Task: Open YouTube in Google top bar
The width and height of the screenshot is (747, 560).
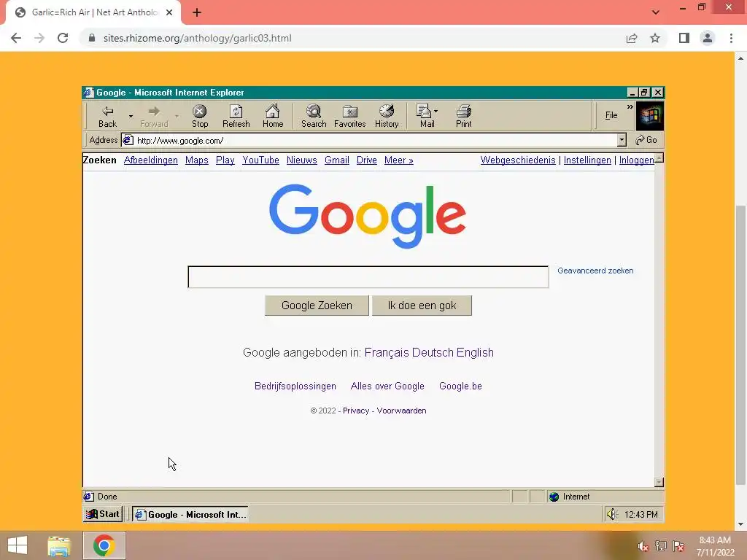Action: click(x=260, y=160)
